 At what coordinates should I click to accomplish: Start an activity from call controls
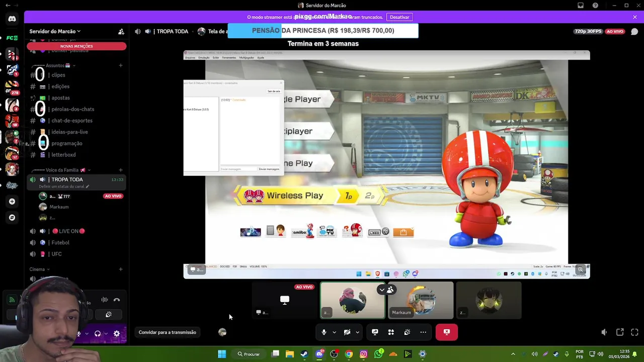pos(391,332)
